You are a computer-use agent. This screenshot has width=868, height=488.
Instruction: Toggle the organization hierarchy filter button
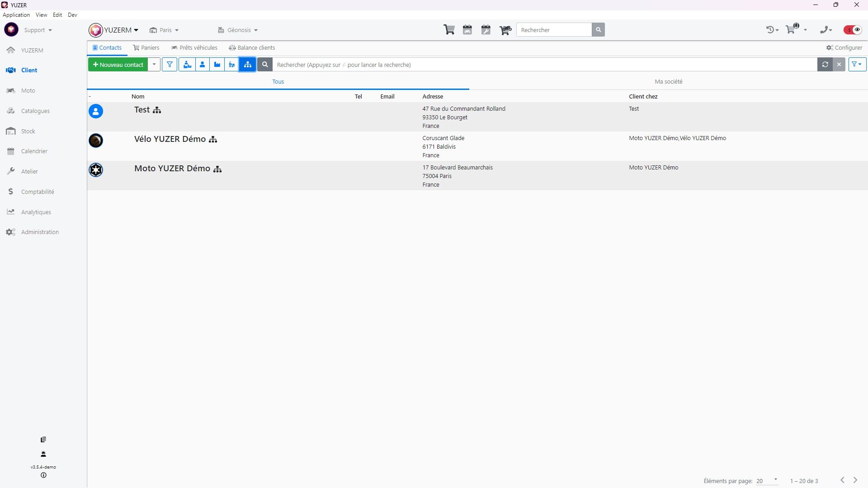(247, 65)
